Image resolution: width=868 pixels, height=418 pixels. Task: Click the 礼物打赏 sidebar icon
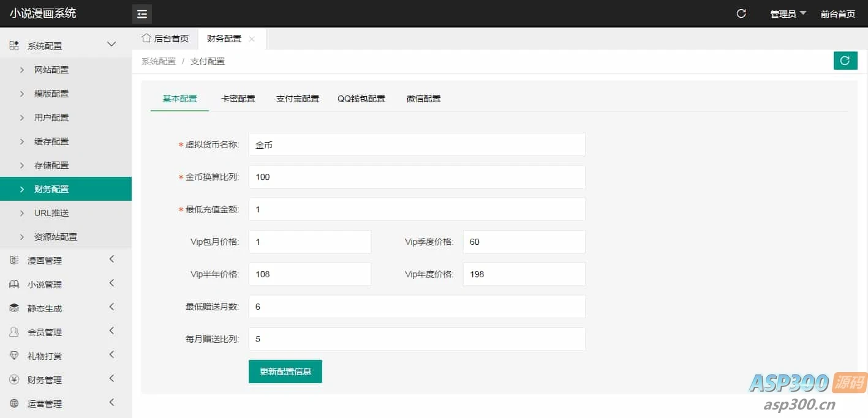pyautogui.click(x=15, y=356)
